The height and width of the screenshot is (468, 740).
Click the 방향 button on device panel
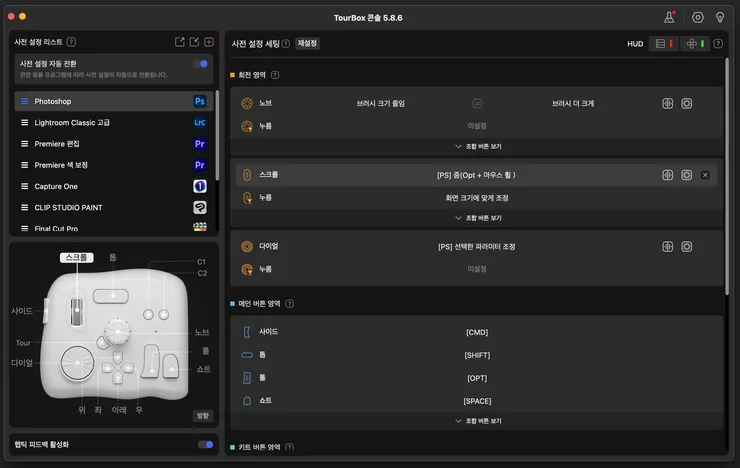click(x=203, y=416)
